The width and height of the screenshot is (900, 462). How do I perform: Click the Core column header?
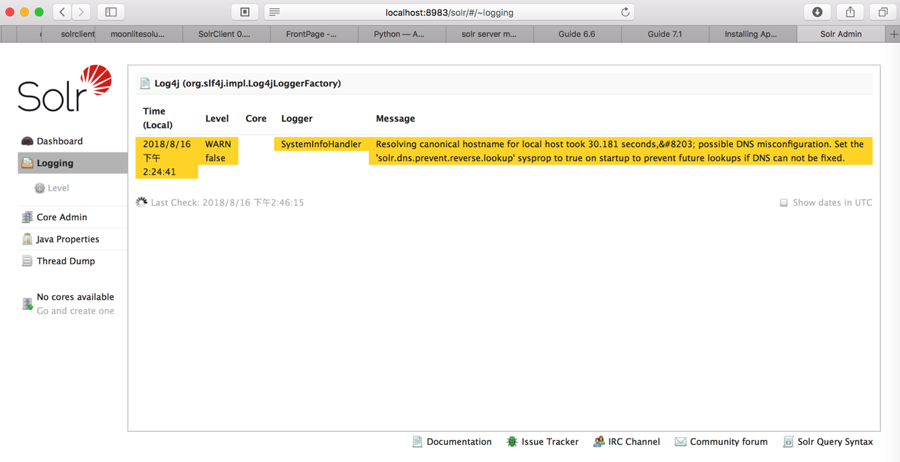(x=256, y=118)
